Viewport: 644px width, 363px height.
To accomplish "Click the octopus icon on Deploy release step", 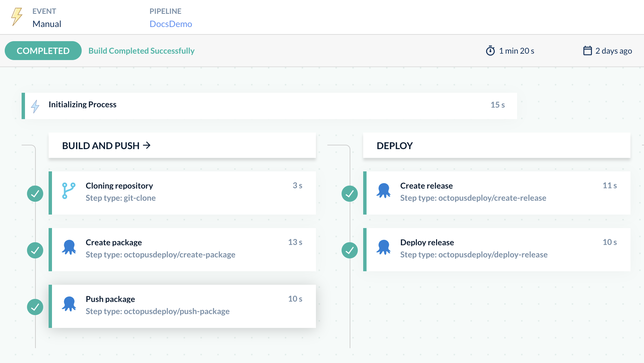I will [383, 248].
